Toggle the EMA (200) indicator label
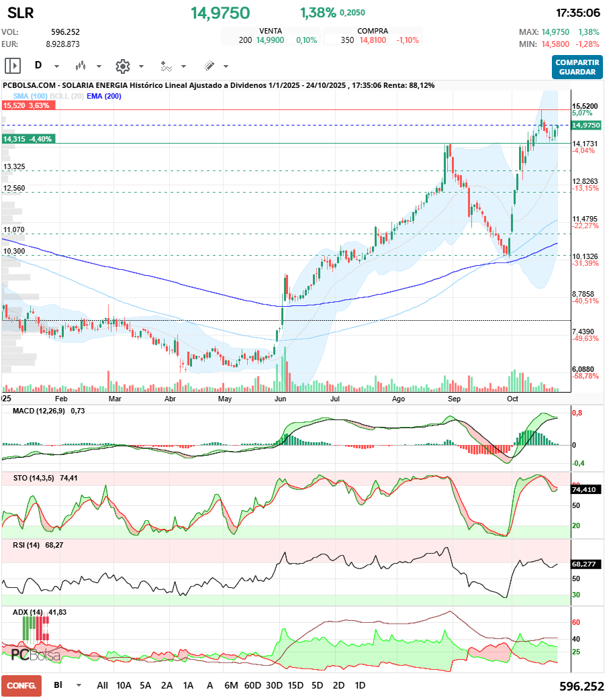 [103, 96]
